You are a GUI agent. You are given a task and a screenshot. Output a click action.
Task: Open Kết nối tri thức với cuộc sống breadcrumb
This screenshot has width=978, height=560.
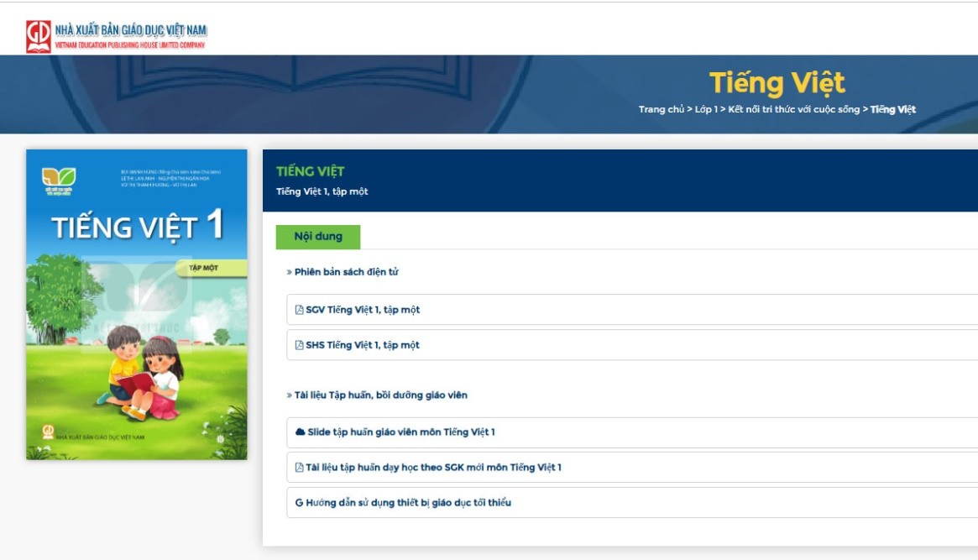pyautogui.click(x=793, y=109)
